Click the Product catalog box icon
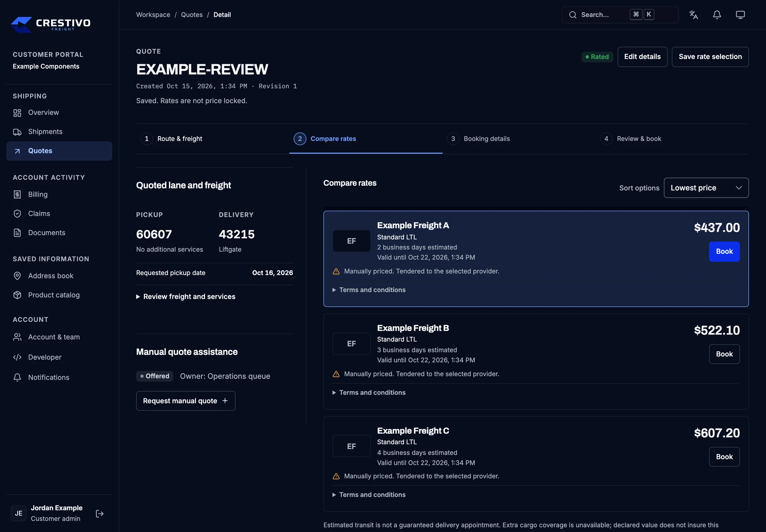The image size is (766, 532). pyautogui.click(x=17, y=295)
